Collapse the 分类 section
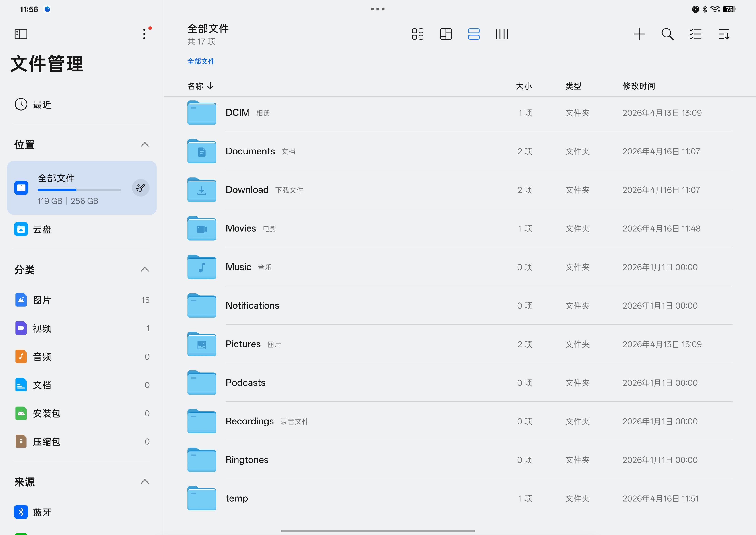The width and height of the screenshot is (756, 535). point(145,270)
